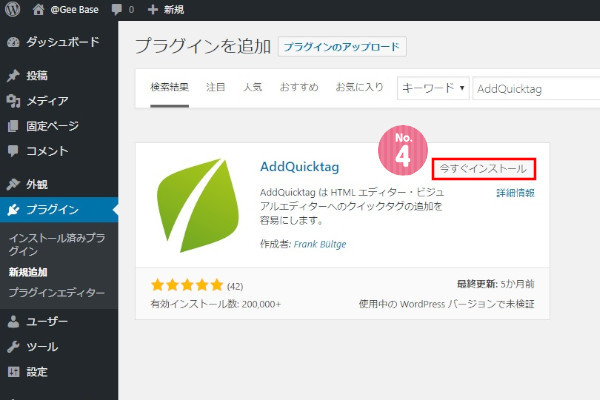Switch to the 人気 tab

[x=253, y=87]
